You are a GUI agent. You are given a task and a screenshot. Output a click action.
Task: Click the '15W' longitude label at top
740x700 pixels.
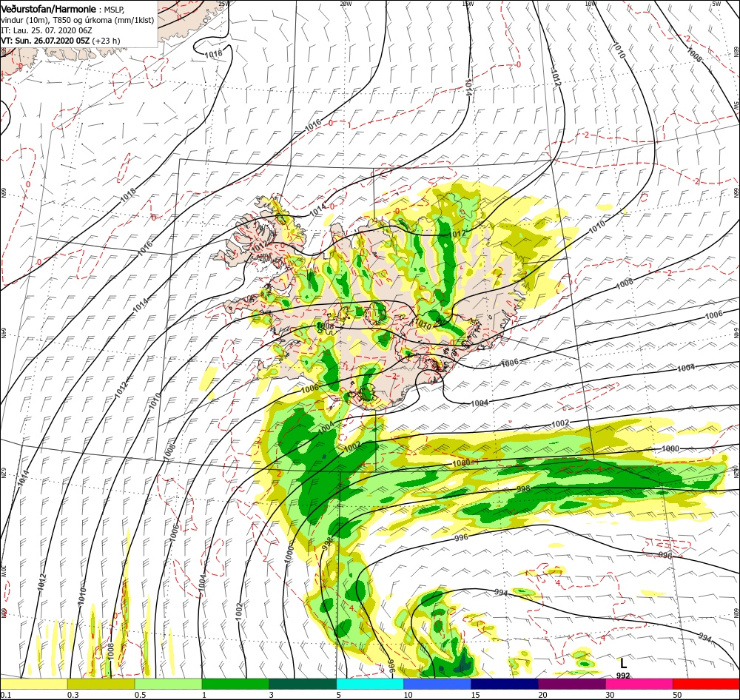pyautogui.click(x=468, y=4)
